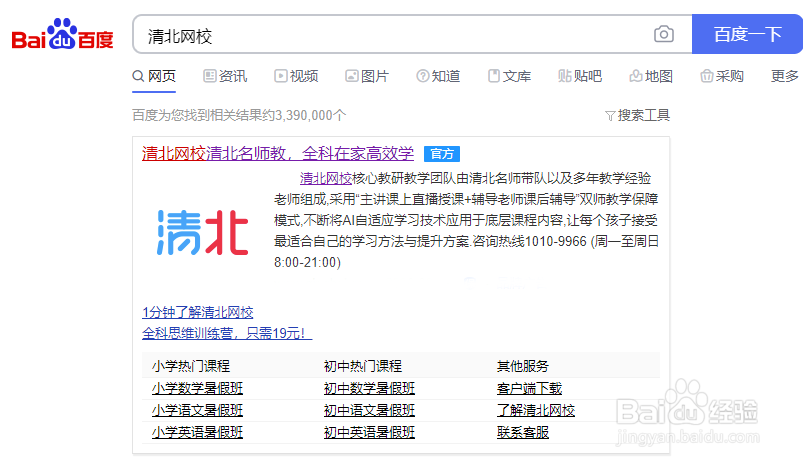Image resolution: width=803 pixels, height=465 pixels.
Task: Click the 初中热门课程 column header
Action: tap(363, 366)
